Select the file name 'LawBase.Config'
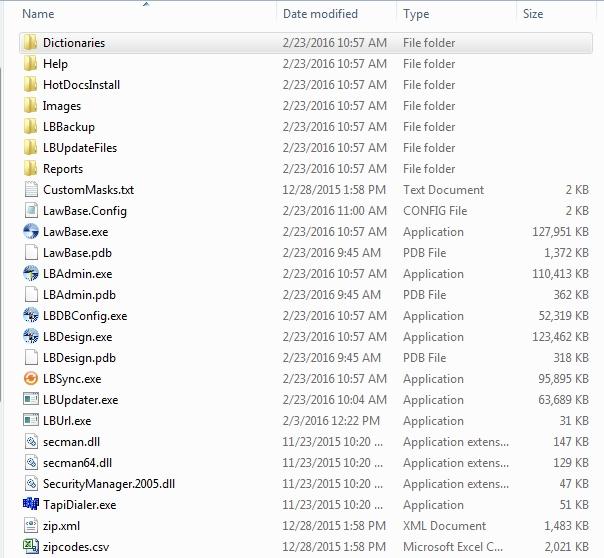This screenshot has width=604, height=558. [85, 211]
